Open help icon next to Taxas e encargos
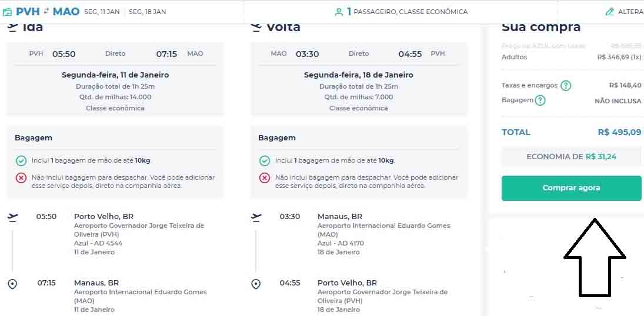 (566, 86)
